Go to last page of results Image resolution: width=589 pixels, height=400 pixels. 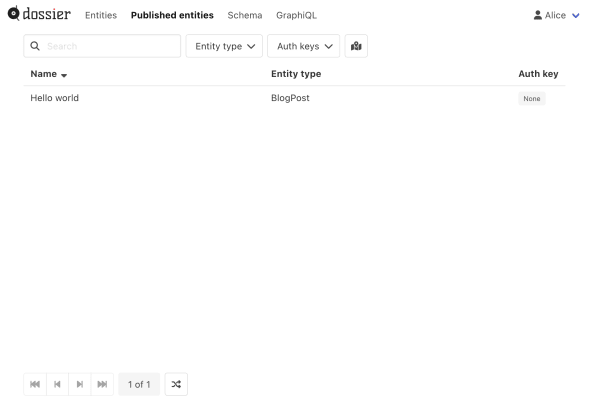tap(102, 384)
